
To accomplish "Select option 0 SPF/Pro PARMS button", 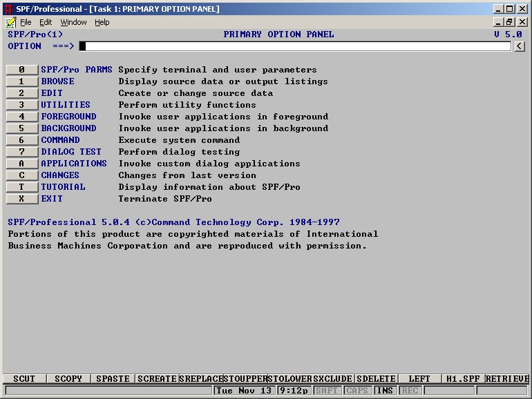I will [x=21, y=70].
